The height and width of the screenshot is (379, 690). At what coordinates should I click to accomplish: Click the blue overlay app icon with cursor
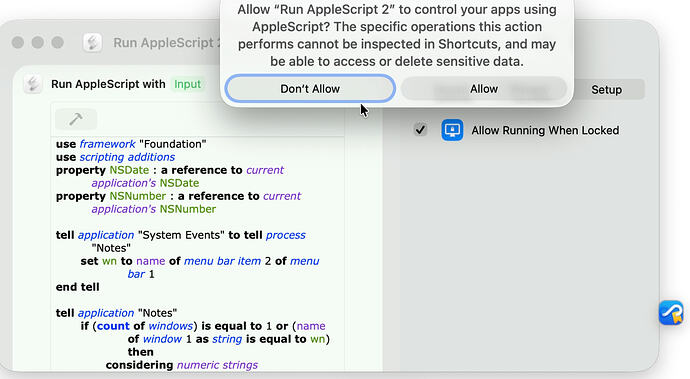671,313
